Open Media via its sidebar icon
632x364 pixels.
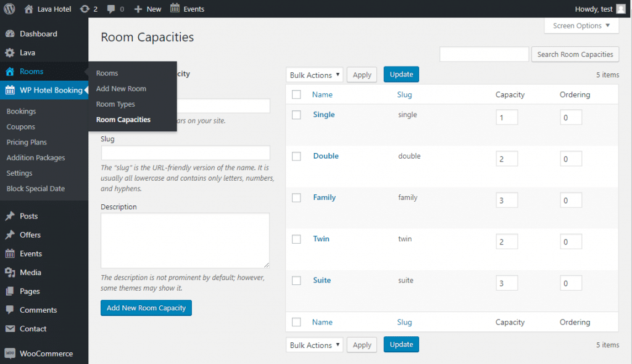10,273
